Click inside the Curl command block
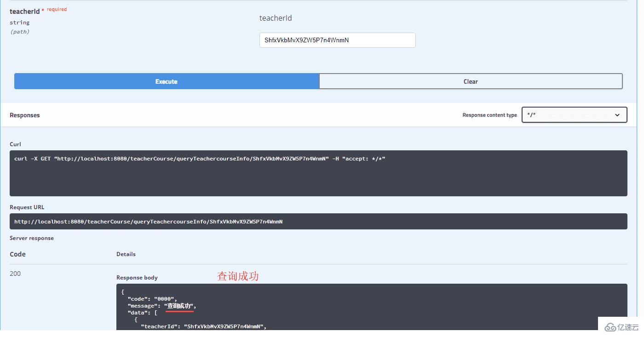Screen dimensions: 644x337 (318, 173)
